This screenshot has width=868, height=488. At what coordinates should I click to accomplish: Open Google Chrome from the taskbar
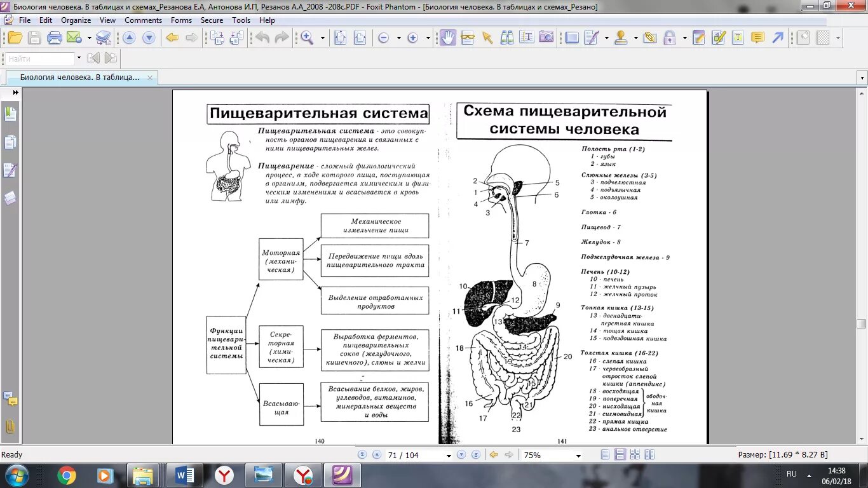coord(67,475)
